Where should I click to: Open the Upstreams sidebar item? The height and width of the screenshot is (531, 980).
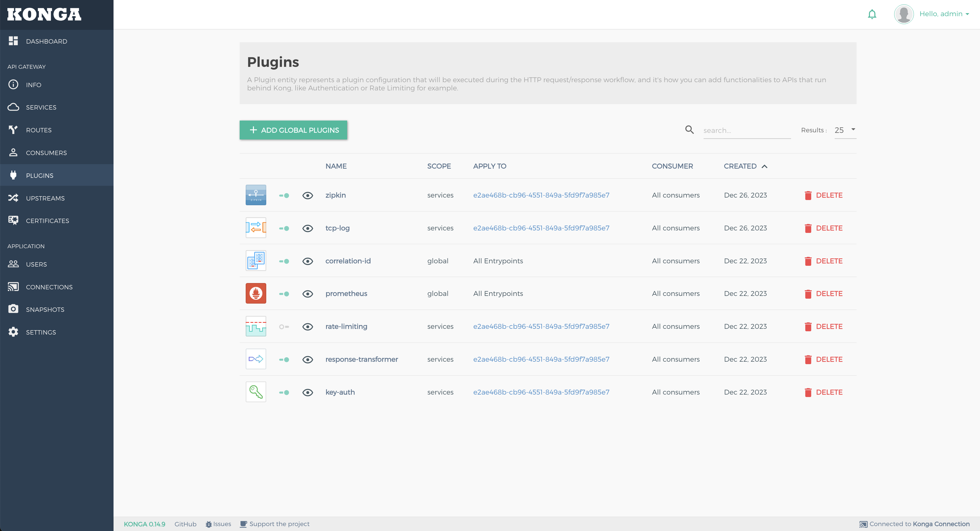tap(45, 198)
